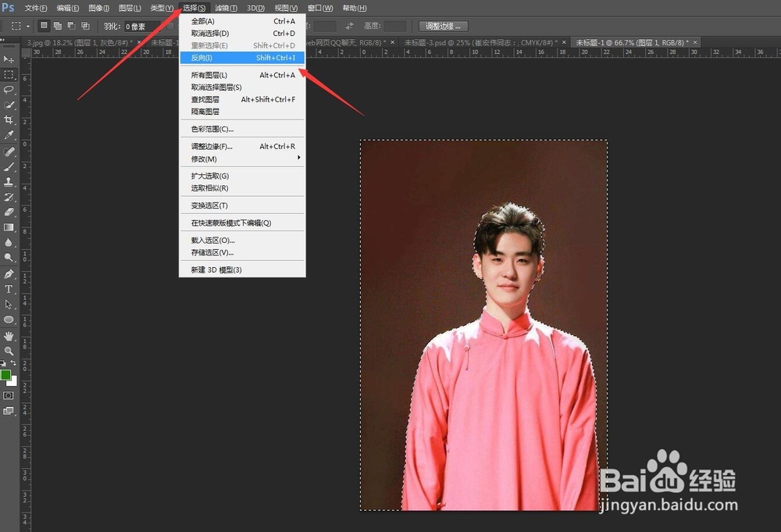Click the screen mode icon in toolbox
The image size is (781, 532).
pos(9,411)
